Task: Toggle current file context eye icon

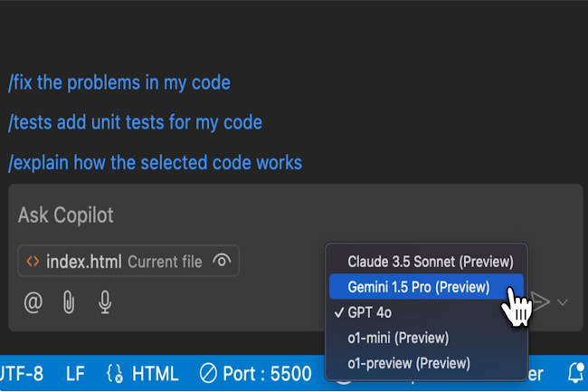Action: point(221,262)
